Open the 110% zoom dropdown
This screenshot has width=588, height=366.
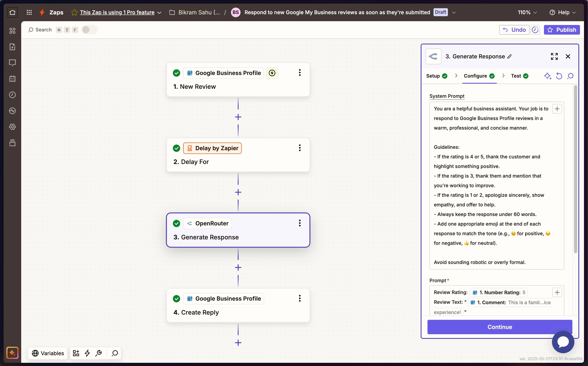(527, 12)
